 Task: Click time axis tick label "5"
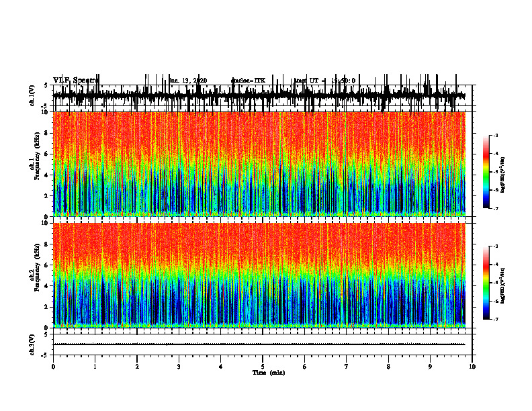point(263,367)
